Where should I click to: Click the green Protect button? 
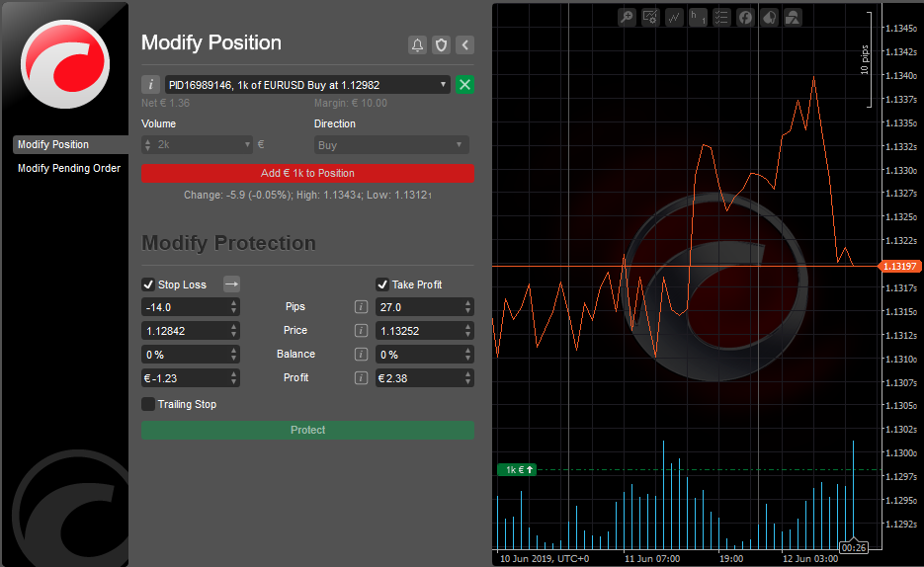tap(307, 430)
